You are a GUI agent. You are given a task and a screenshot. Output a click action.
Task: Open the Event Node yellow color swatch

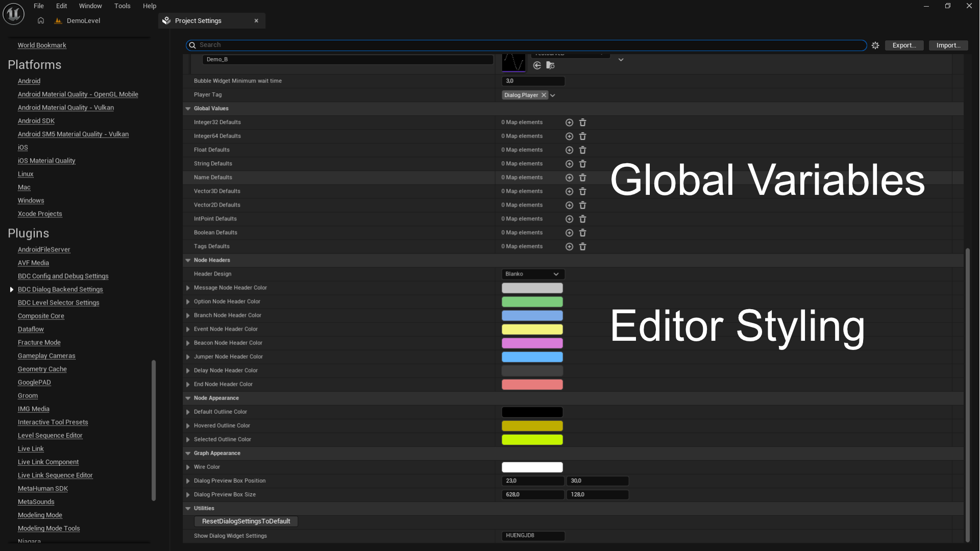[532, 329]
